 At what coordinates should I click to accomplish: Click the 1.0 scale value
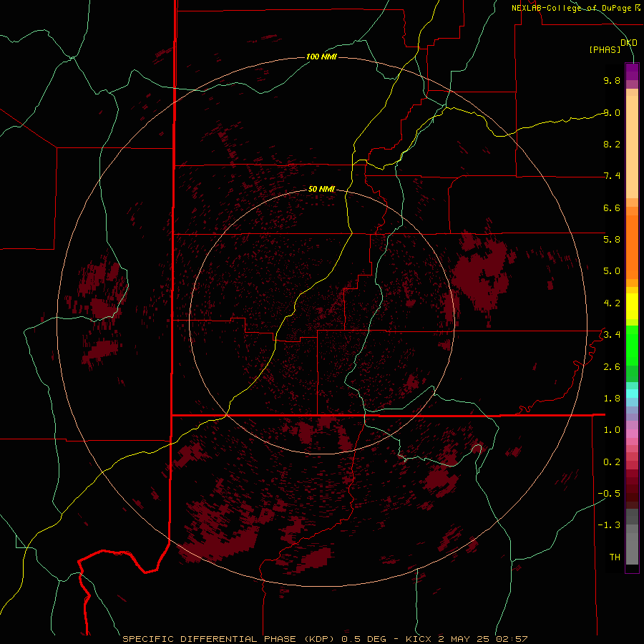(x=612, y=430)
